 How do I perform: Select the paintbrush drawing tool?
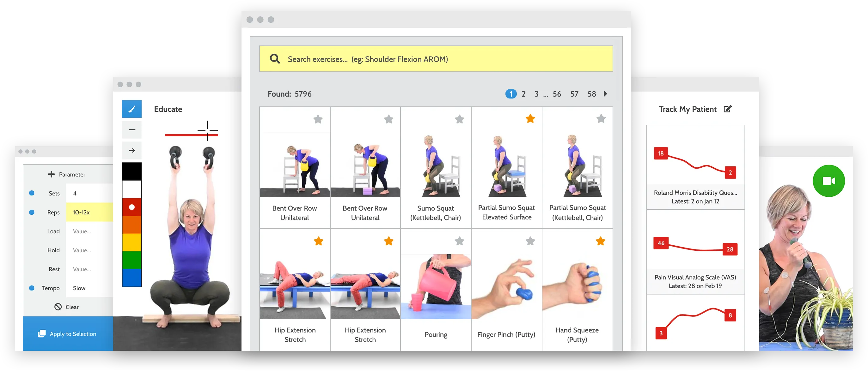132,109
